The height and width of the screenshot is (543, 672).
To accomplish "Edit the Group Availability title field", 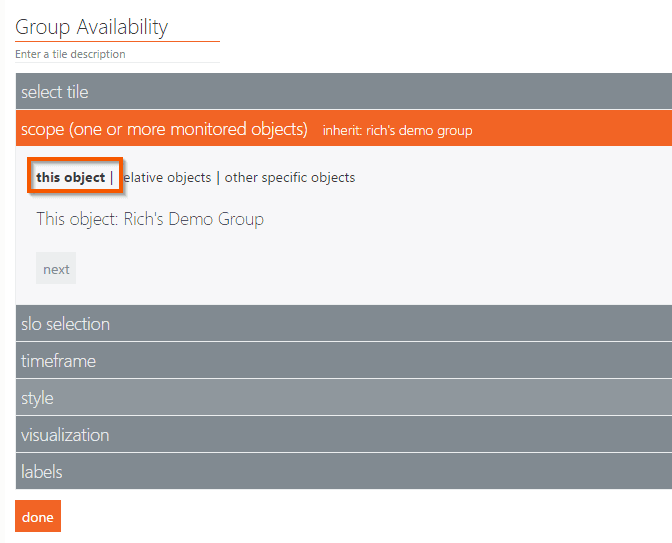I will [x=92, y=27].
